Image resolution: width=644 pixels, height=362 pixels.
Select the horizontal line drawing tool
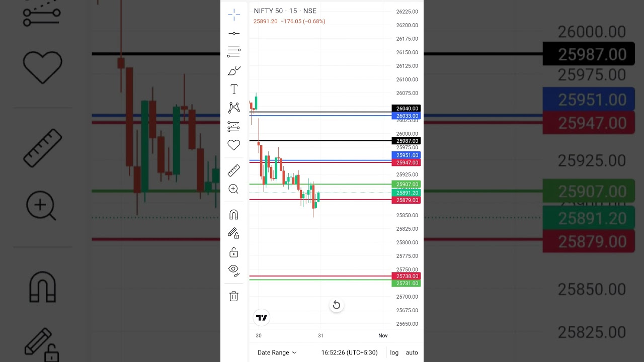click(234, 33)
